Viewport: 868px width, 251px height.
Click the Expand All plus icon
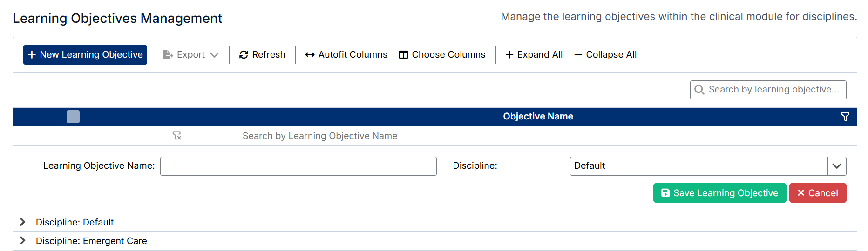(x=509, y=55)
